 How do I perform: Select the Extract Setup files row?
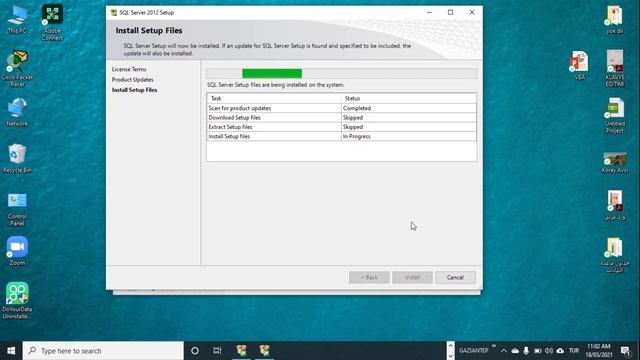coord(342,127)
